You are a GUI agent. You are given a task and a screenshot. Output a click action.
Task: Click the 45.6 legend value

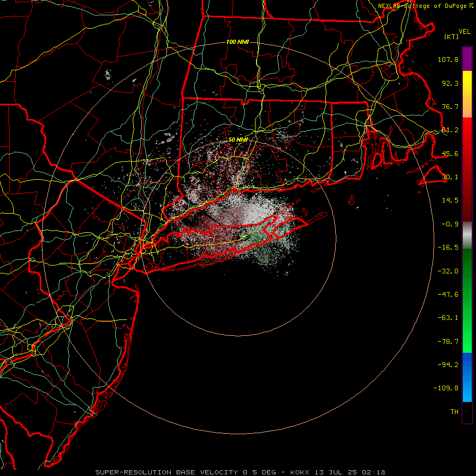450,153
